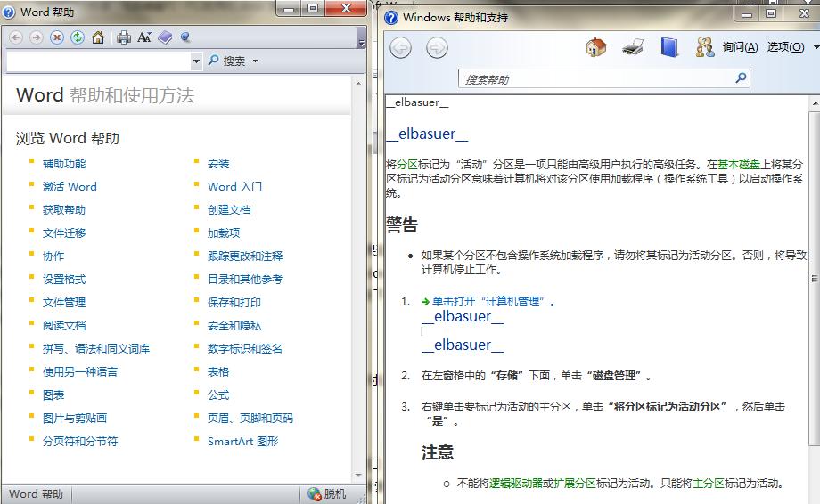Click the magnifier in Windows Help search

point(741,78)
